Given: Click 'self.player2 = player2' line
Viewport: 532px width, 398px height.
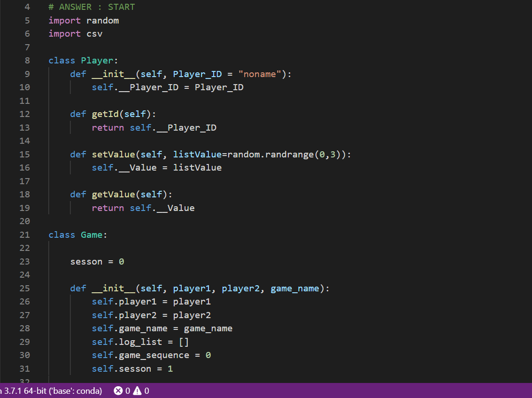Looking at the screenshot, I should click(x=151, y=315).
